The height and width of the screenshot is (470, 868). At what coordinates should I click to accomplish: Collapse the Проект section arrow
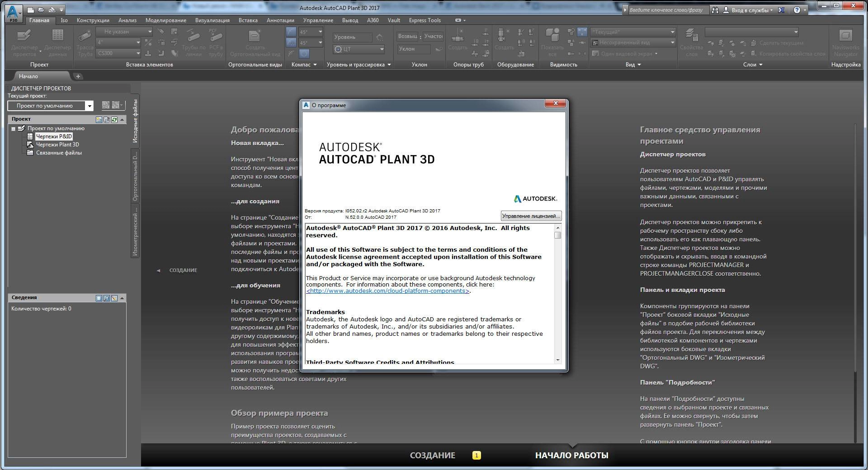point(122,119)
